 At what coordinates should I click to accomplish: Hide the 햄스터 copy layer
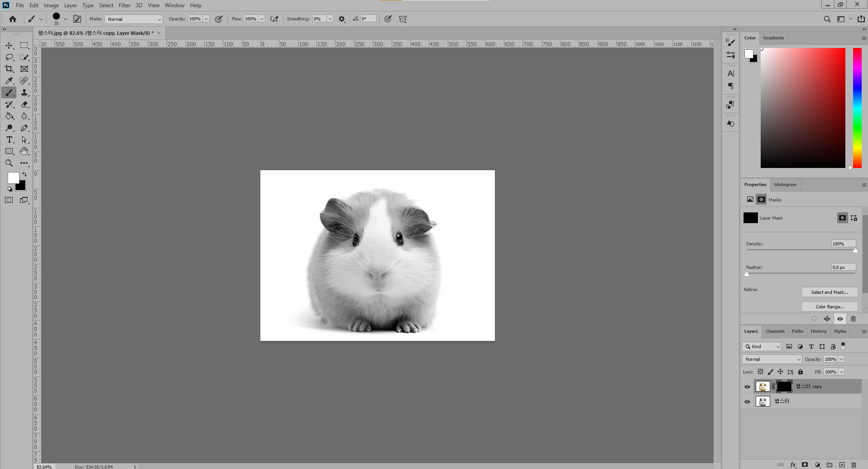click(747, 387)
